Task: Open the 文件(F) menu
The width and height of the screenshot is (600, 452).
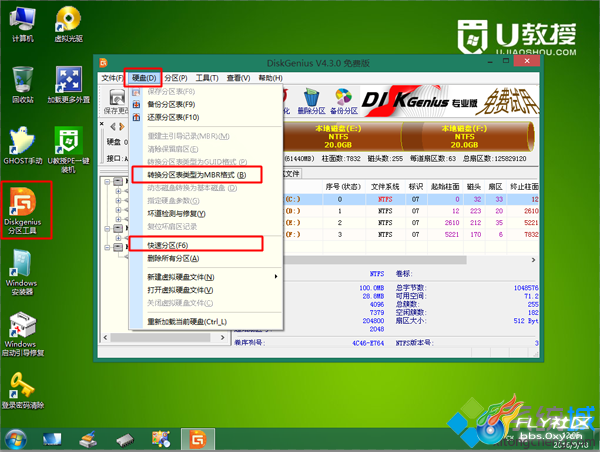Action: click(112, 78)
